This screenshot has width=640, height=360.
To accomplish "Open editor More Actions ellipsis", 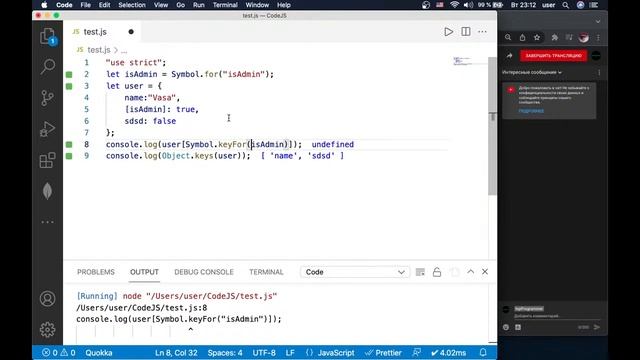I will pos(482,32).
